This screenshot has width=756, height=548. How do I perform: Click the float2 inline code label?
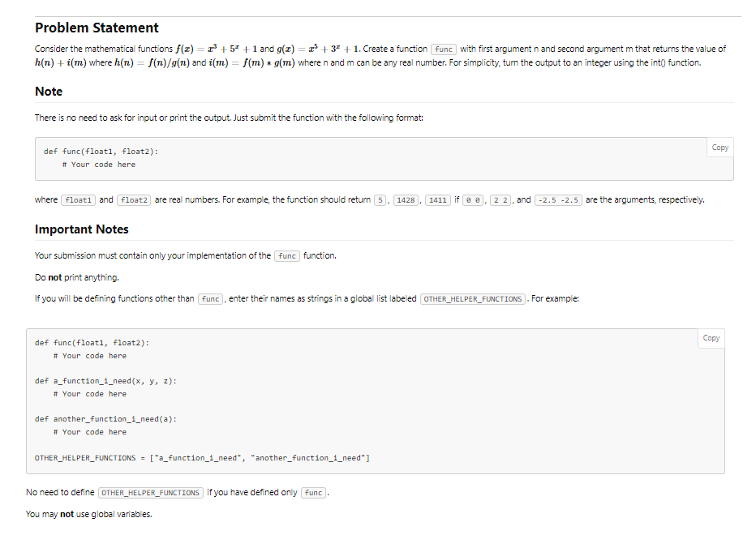click(x=133, y=199)
